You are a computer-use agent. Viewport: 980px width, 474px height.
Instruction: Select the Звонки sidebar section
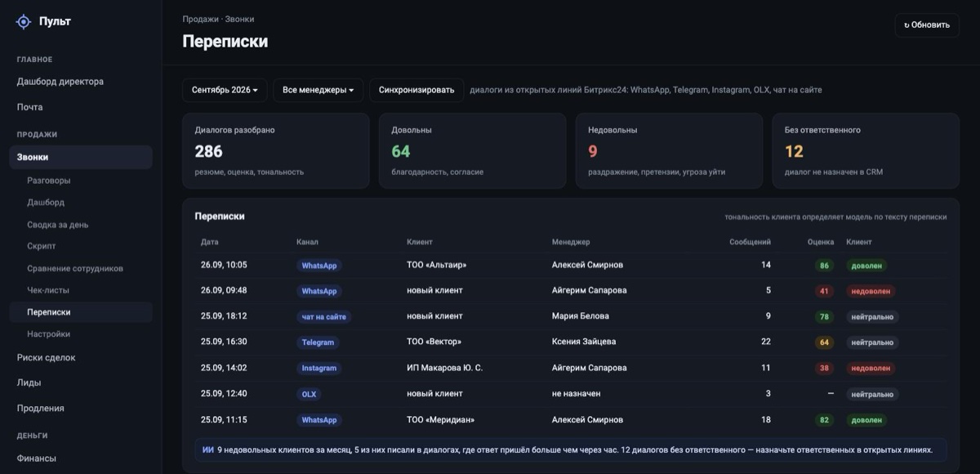81,157
